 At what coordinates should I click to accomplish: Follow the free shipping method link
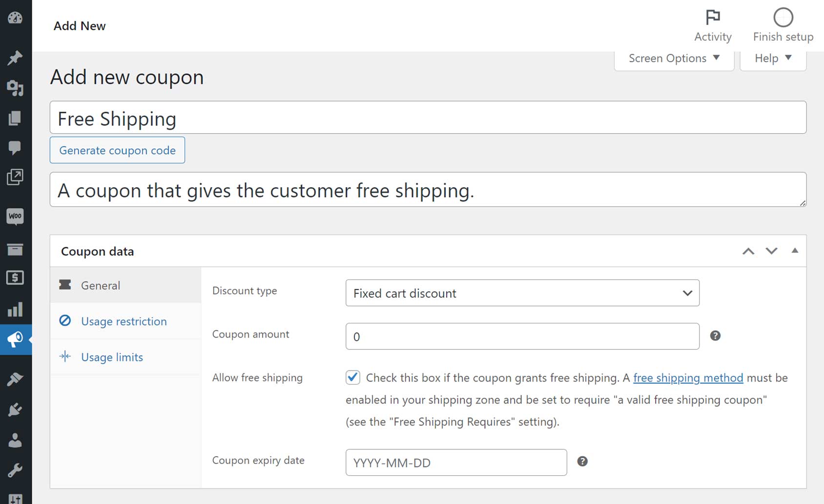click(688, 378)
